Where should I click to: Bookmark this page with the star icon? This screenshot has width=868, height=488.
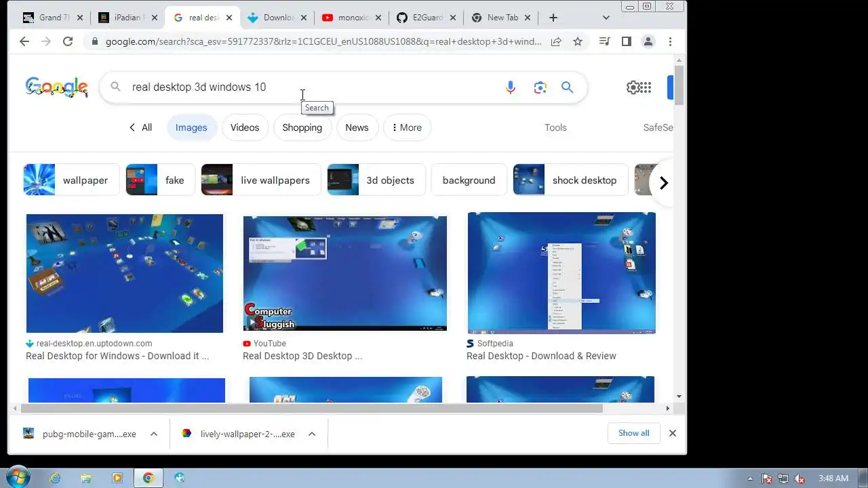click(578, 41)
